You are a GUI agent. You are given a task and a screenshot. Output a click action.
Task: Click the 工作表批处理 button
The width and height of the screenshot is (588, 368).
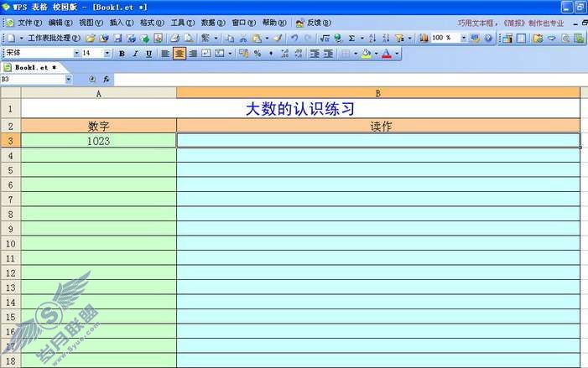54,38
